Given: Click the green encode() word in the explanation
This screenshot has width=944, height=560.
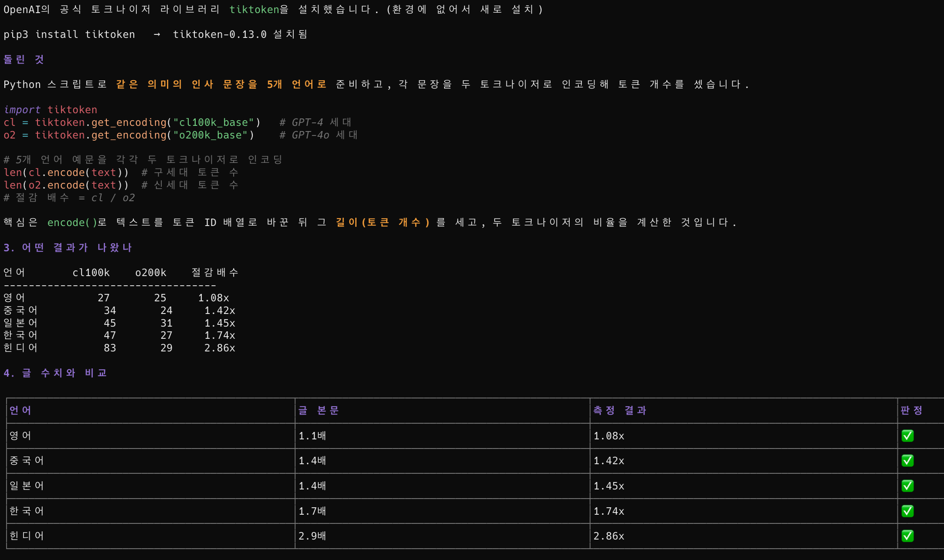Looking at the screenshot, I should click(72, 223).
